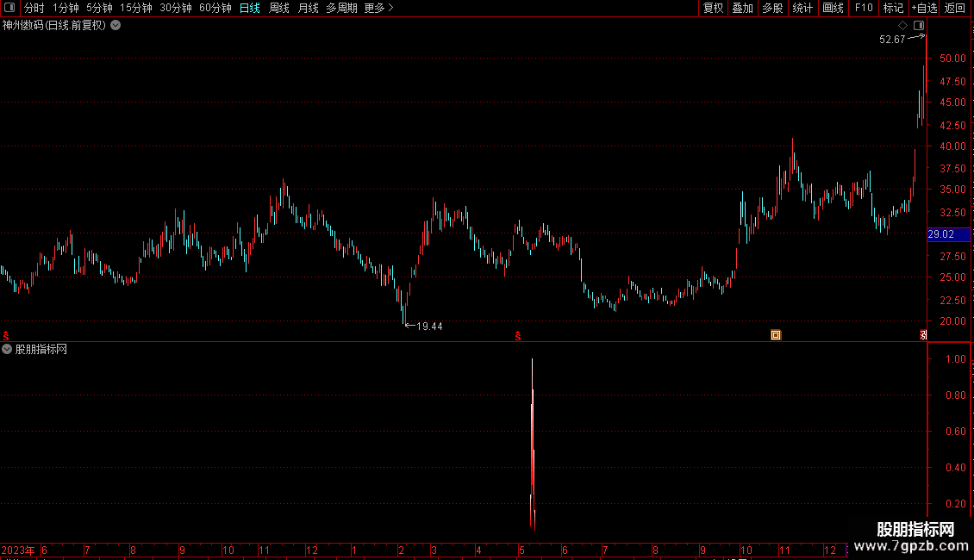Image resolution: width=974 pixels, height=560 pixels.
Task: Switch to 月线 monthly chart
Action: (x=308, y=8)
